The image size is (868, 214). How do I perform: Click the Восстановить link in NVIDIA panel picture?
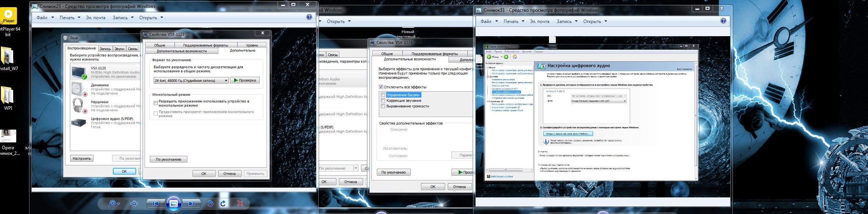(x=685, y=69)
